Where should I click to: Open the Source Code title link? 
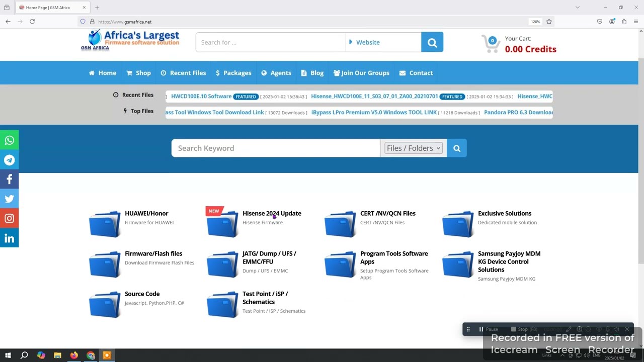142,294
